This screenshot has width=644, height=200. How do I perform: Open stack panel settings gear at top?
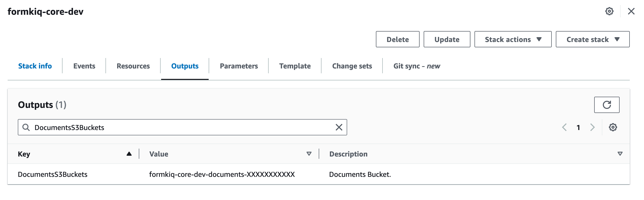pyautogui.click(x=609, y=11)
